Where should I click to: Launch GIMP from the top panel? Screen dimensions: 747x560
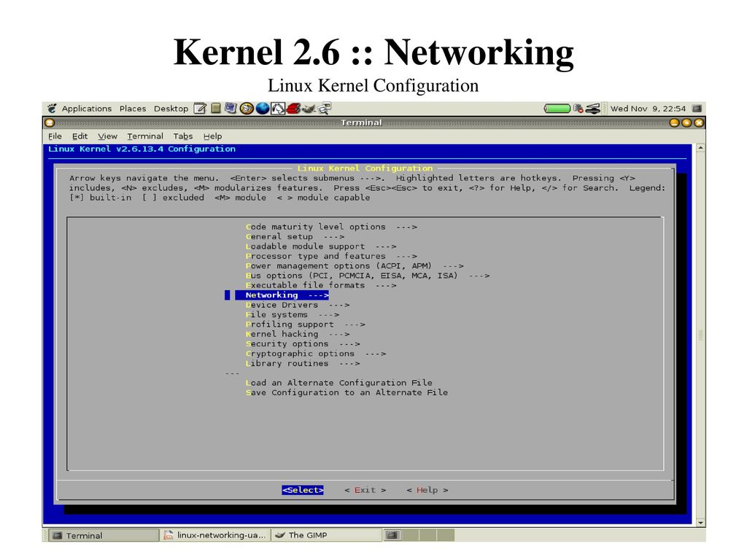pyautogui.click(x=309, y=109)
